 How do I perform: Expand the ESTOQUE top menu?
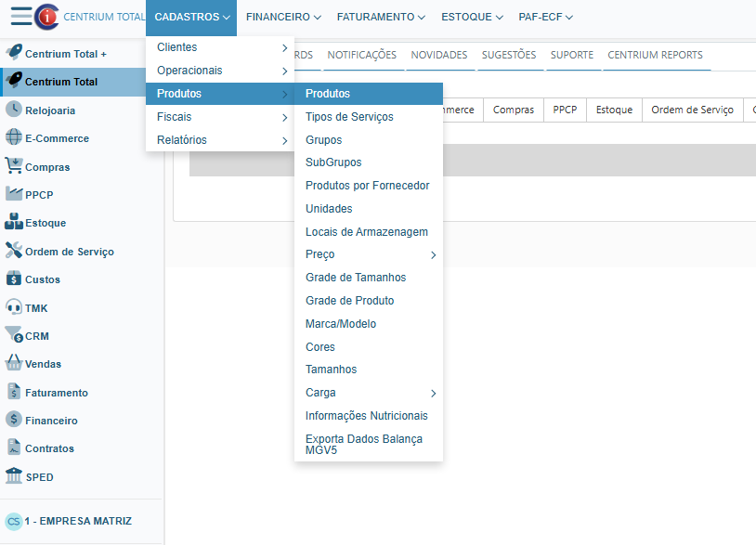pyautogui.click(x=472, y=17)
